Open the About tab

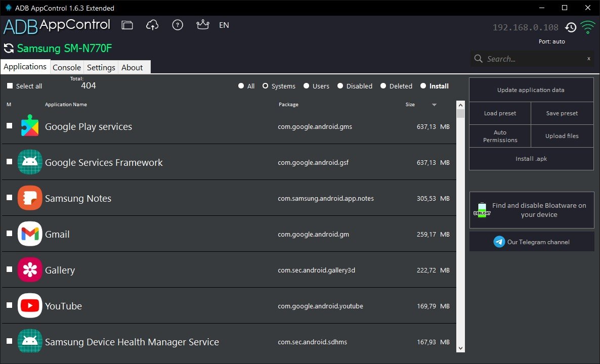132,67
